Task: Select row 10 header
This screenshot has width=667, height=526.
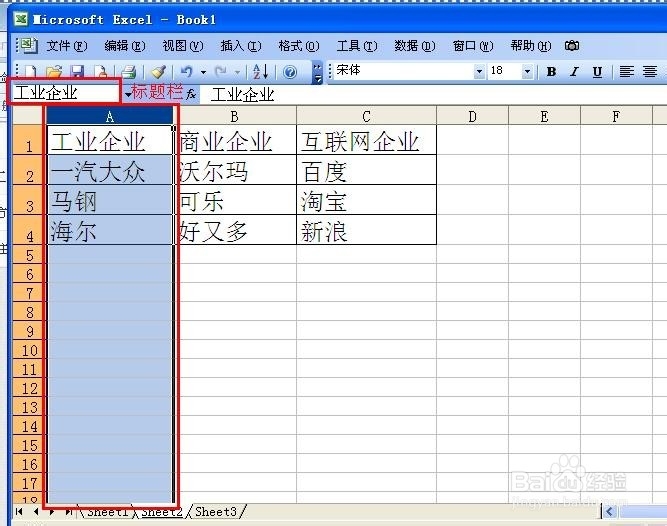Action: [x=29, y=350]
